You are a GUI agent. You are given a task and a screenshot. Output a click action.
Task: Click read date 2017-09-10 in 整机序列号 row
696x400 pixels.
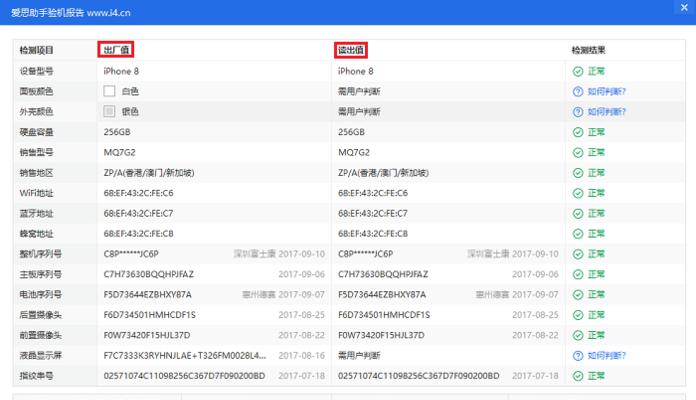click(535, 254)
